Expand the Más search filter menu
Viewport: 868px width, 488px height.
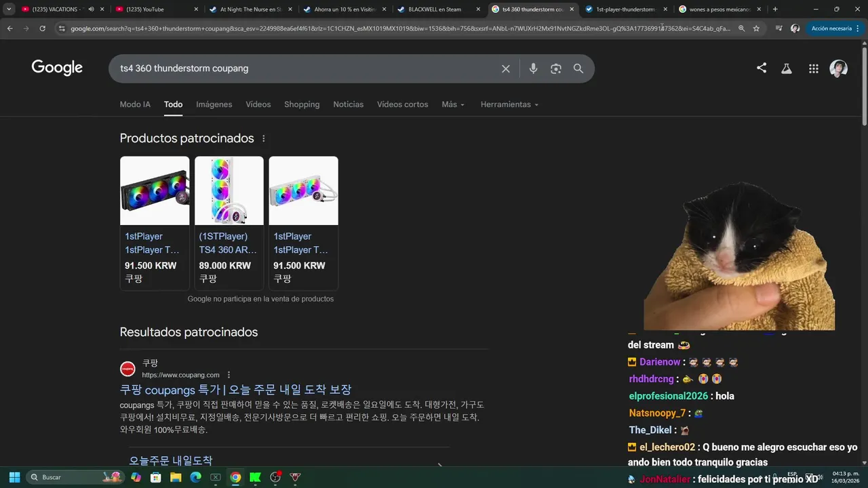tap(453, 104)
